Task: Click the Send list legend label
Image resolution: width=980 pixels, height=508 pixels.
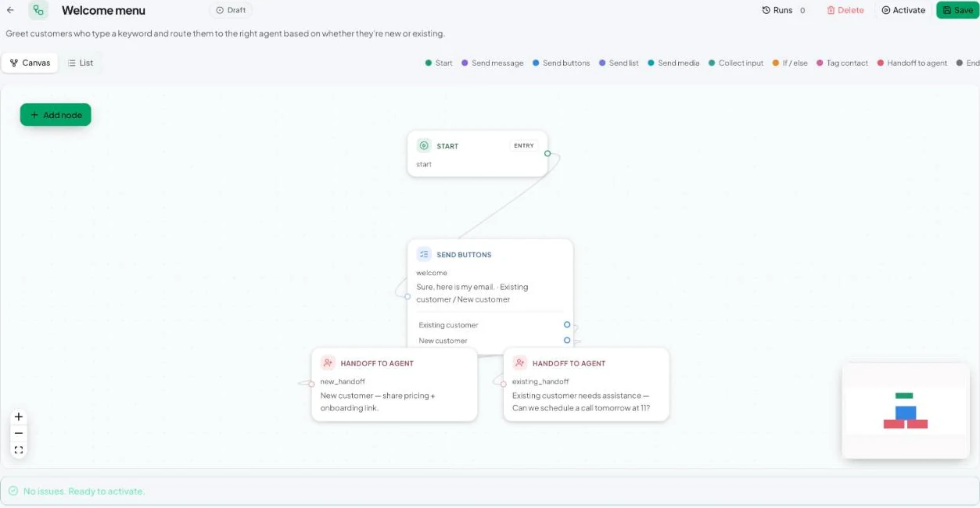Action: tap(624, 63)
